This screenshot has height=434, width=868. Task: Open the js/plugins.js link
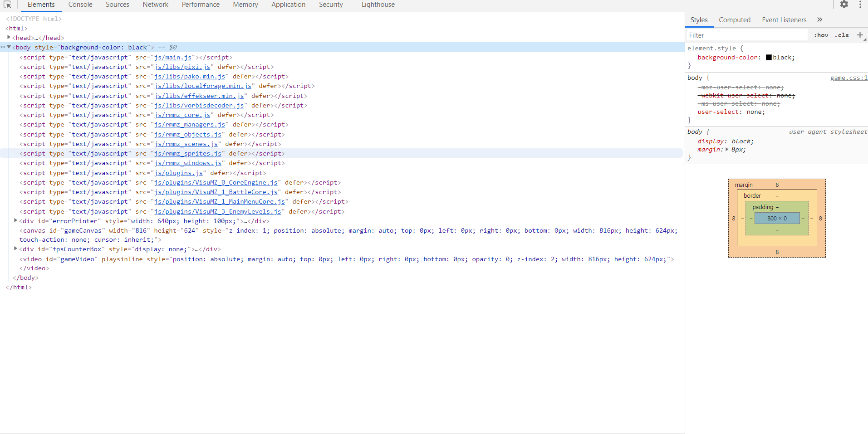(x=178, y=173)
